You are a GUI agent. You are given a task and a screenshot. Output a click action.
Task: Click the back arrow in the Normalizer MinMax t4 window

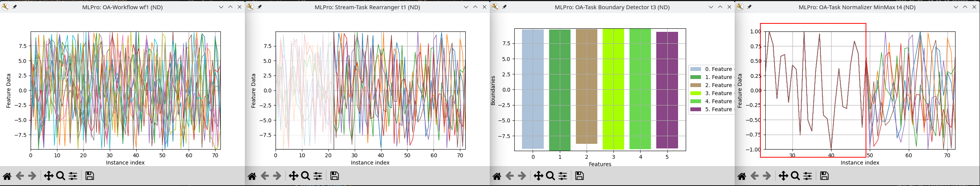(x=755, y=176)
